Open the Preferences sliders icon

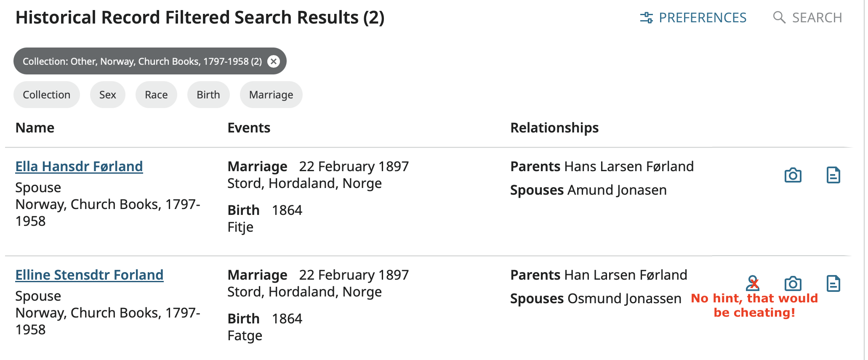[x=646, y=18]
